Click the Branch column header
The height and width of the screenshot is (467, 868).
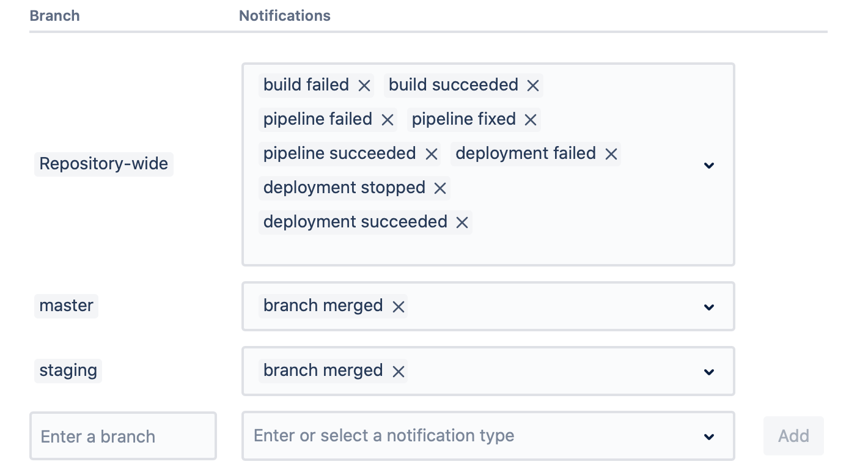coord(54,15)
